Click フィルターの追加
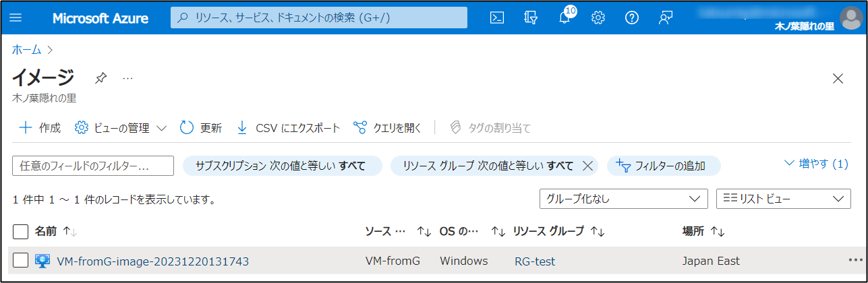This screenshot has height=283, width=868. tap(664, 165)
